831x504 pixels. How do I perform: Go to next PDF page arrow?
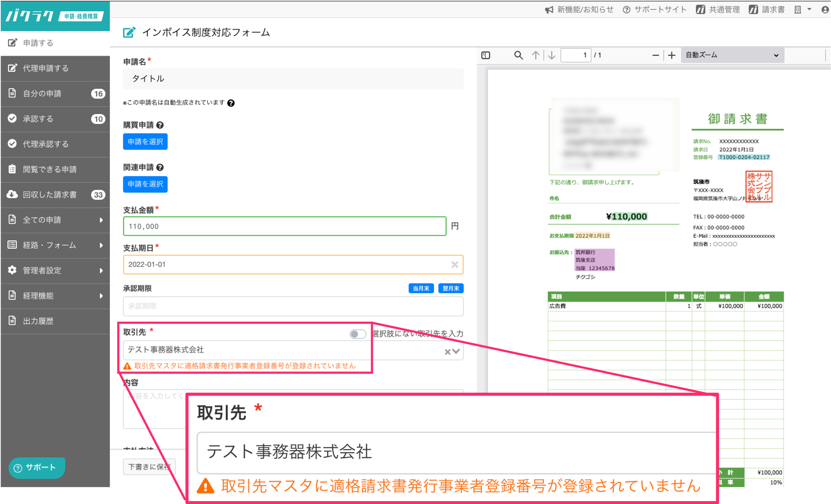pos(552,55)
